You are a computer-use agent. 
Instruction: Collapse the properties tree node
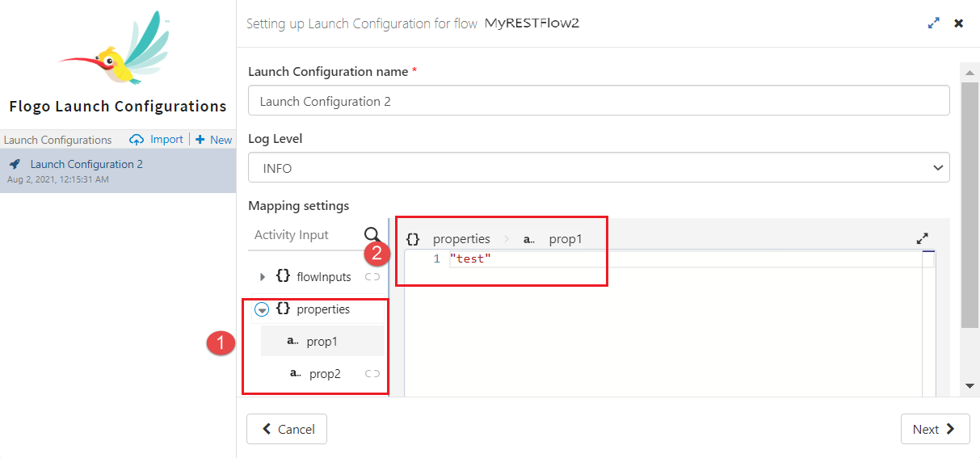pyautogui.click(x=262, y=309)
